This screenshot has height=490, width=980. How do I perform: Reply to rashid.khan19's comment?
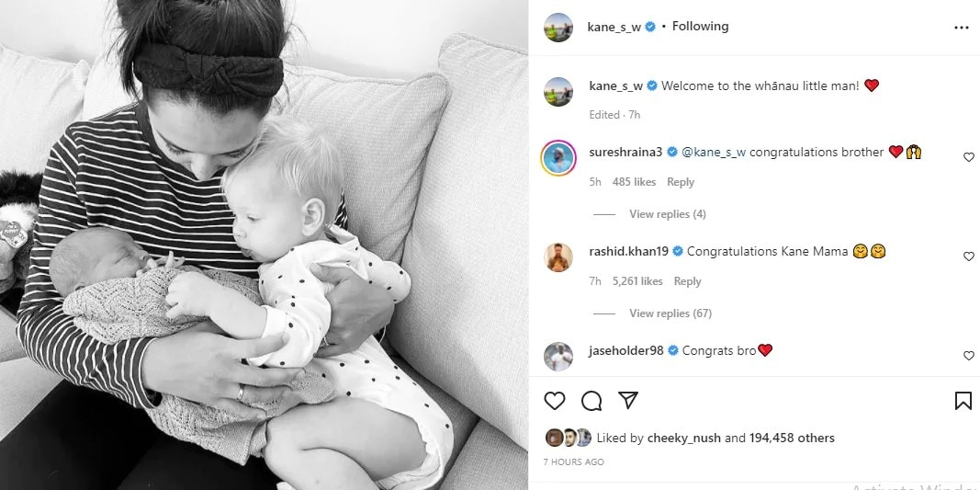[x=687, y=281]
